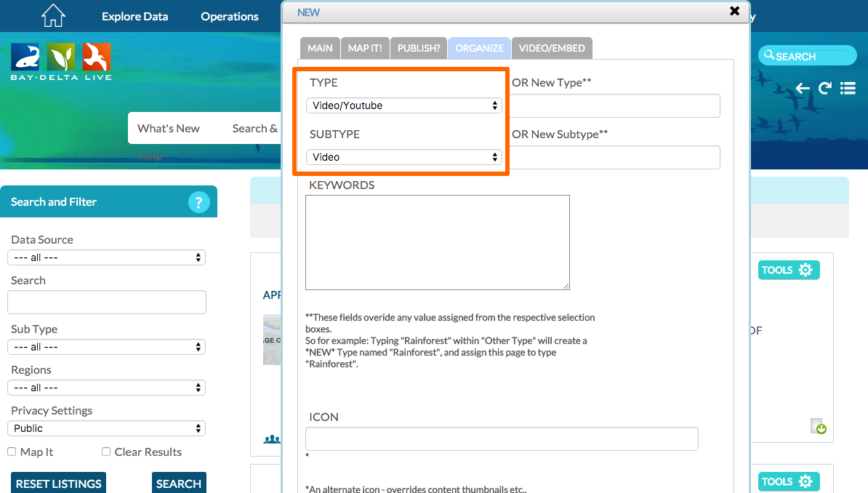This screenshot has height=493, width=868.
Task: Switch to the MAP IT! tab
Action: (364, 48)
